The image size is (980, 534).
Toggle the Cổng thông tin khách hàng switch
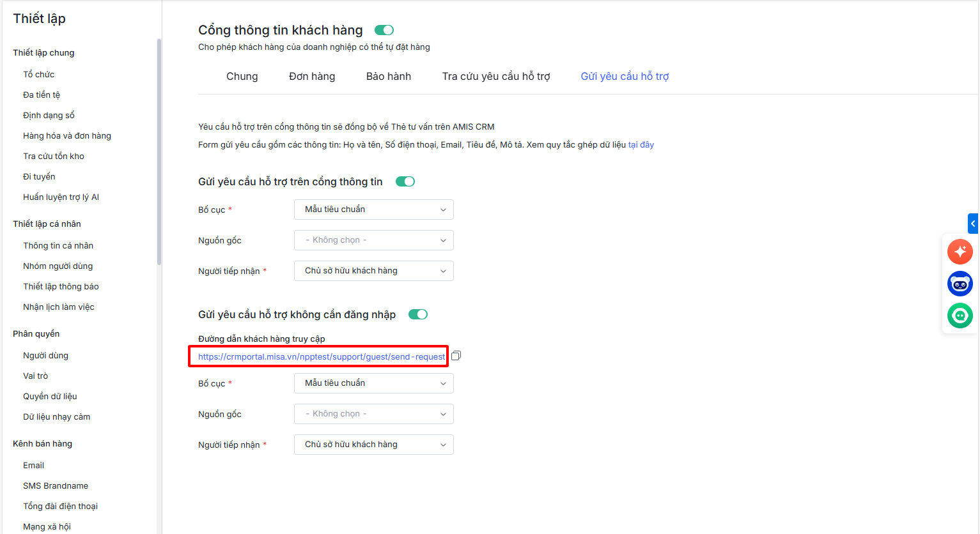point(384,30)
